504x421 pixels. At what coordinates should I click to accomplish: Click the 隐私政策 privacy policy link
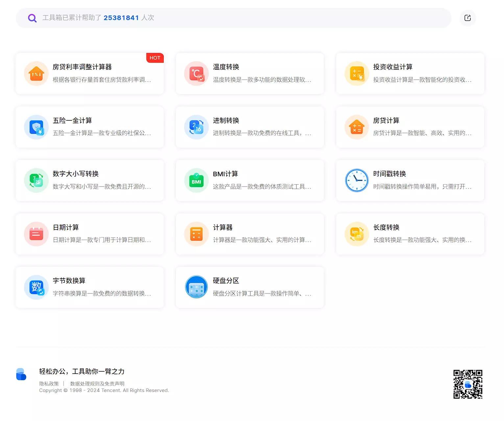[x=49, y=384]
